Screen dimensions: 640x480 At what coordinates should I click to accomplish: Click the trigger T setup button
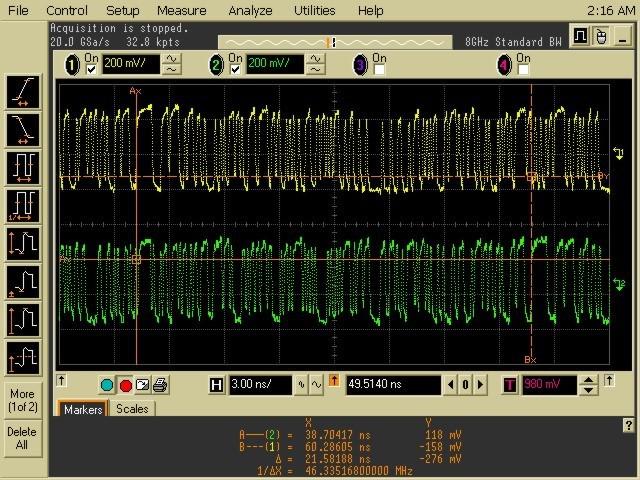click(509, 385)
